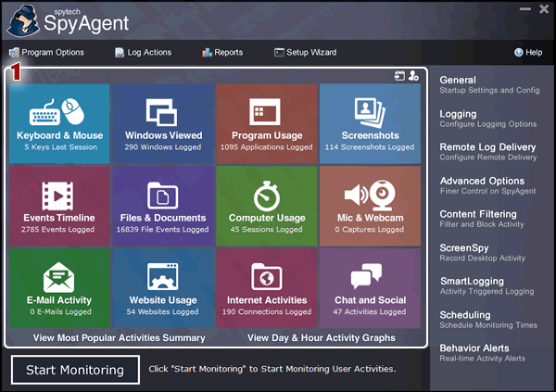Open SmartLogging settings
556x392 pixels.
pyautogui.click(x=486, y=286)
